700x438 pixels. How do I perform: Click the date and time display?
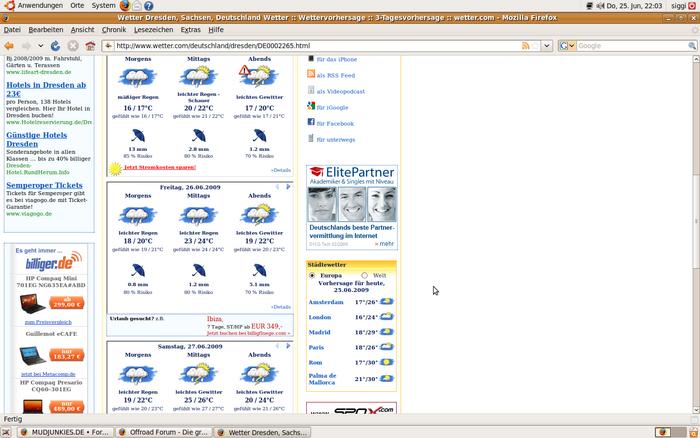(634, 5)
